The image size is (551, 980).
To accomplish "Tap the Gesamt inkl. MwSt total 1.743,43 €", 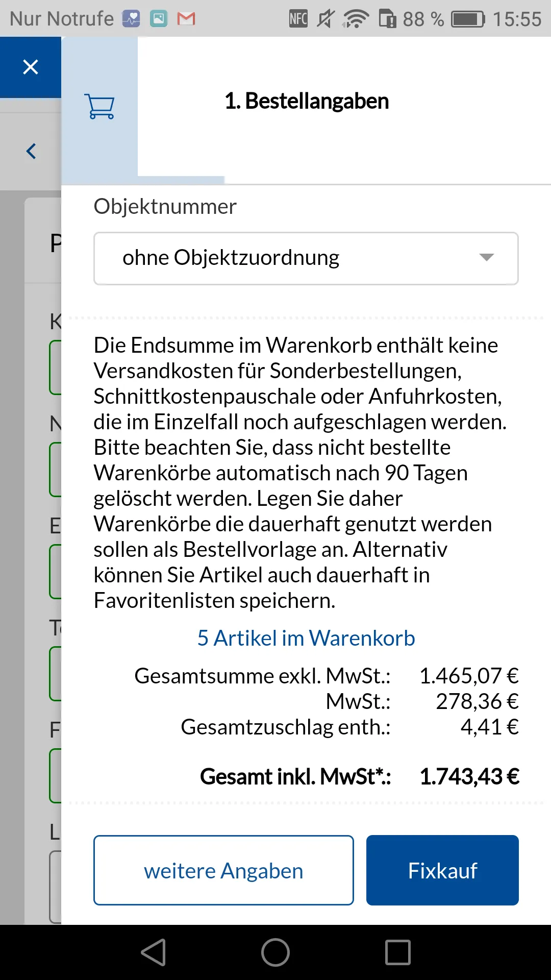I will 469,776.
